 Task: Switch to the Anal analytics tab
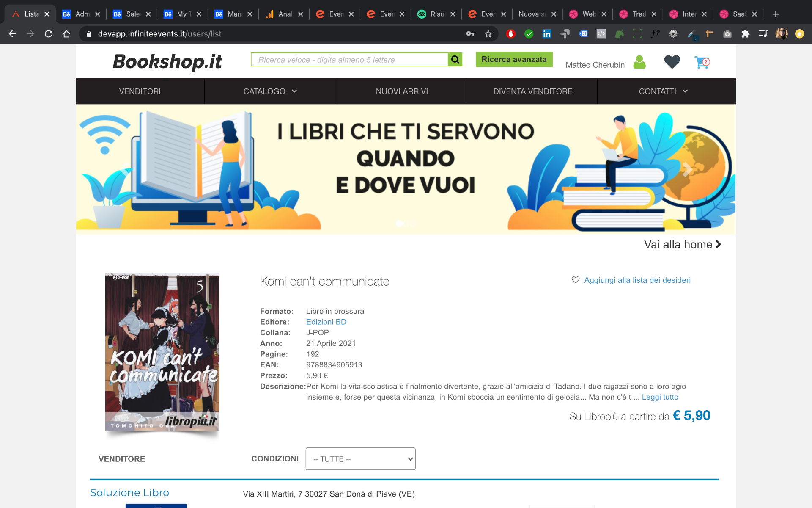pyautogui.click(x=283, y=14)
